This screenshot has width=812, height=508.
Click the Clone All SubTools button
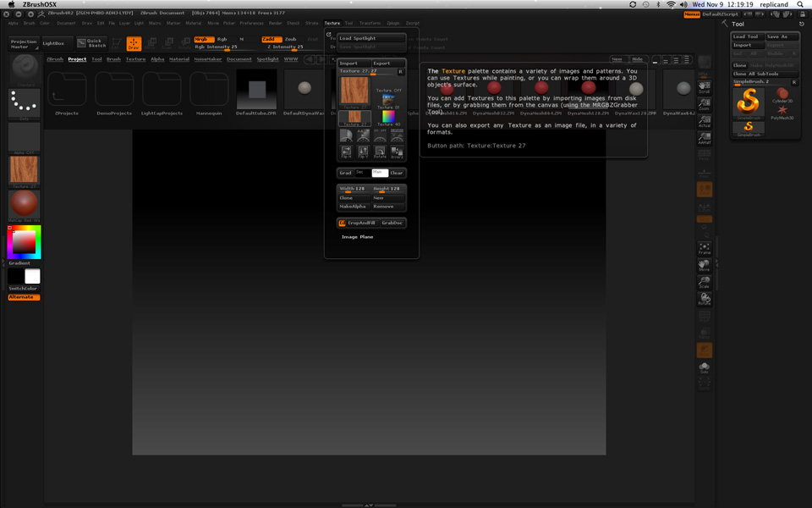pyautogui.click(x=765, y=75)
